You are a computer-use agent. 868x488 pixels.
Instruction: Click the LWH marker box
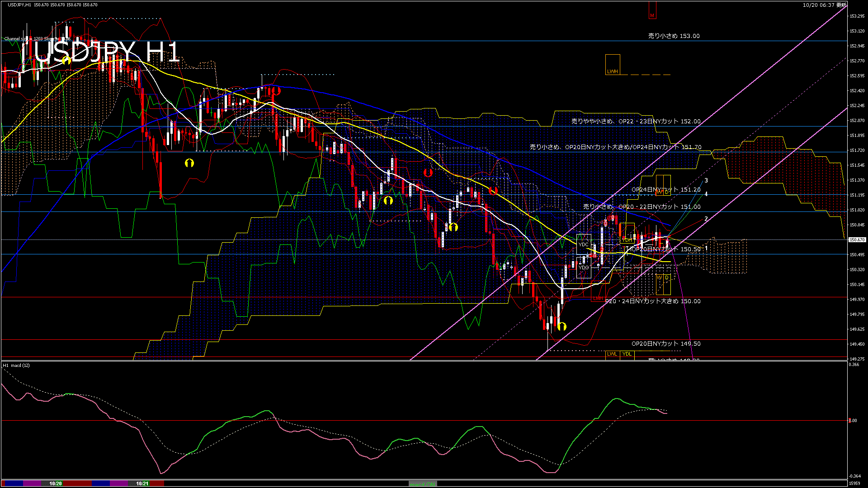613,65
